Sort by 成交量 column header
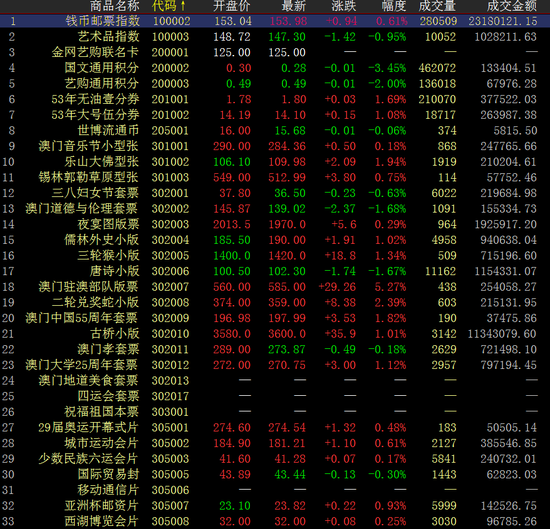The height and width of the screenshot is (529, 550). click(x=437, y=6)
